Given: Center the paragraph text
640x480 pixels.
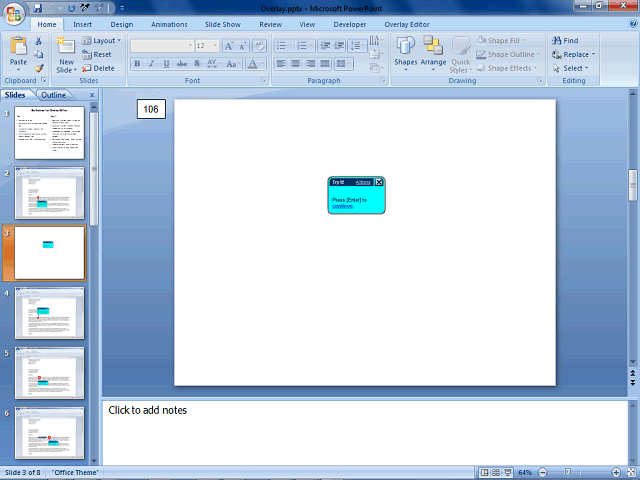Looking at the screenshot, I should click(x=296, y=64).
